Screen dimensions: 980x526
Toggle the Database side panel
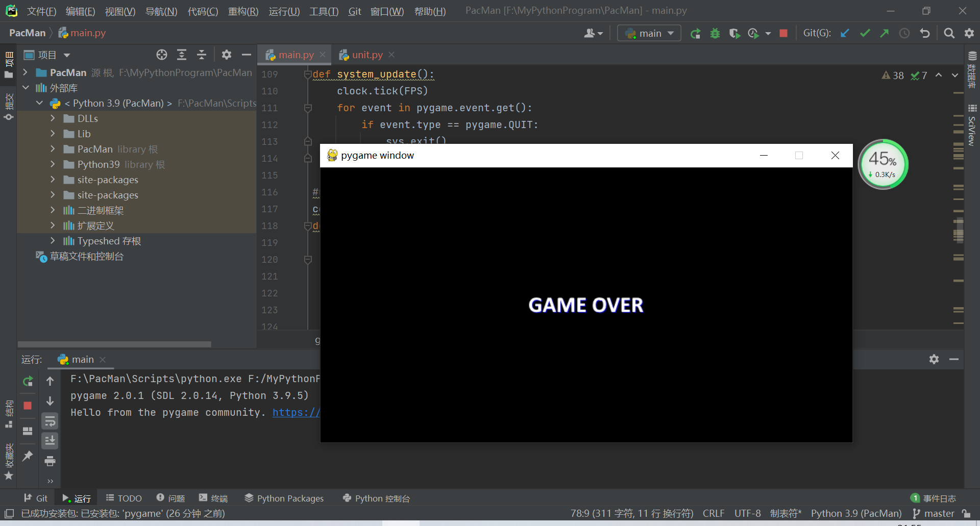tap(972, 70)
